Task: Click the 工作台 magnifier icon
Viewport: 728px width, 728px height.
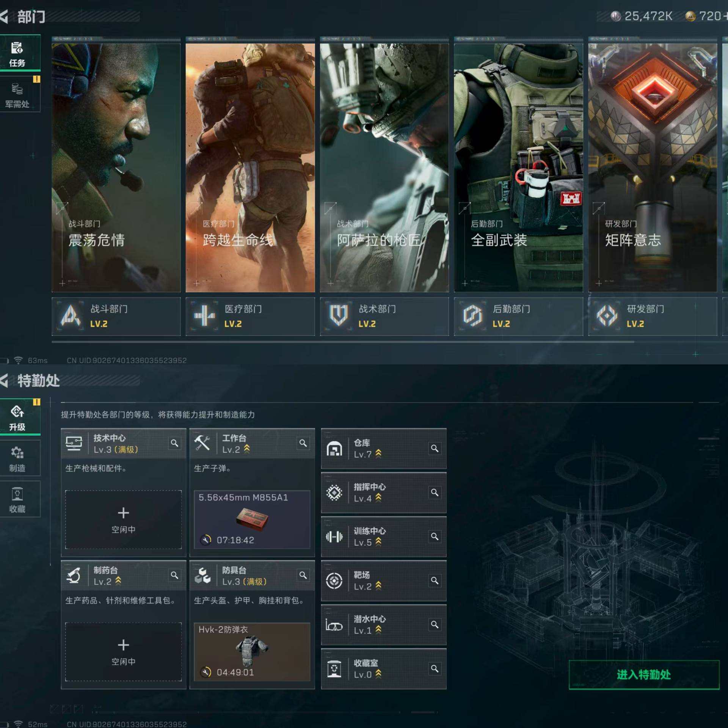Action: [303, 443]
